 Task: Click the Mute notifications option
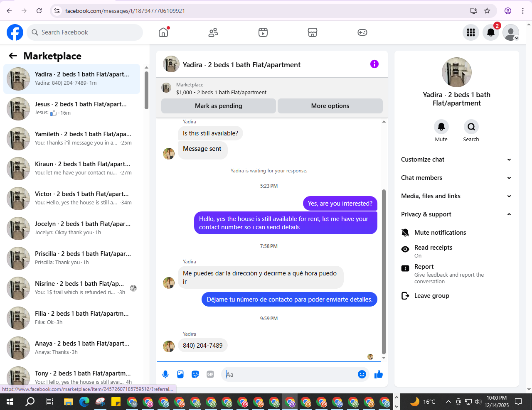coord(457,233)
